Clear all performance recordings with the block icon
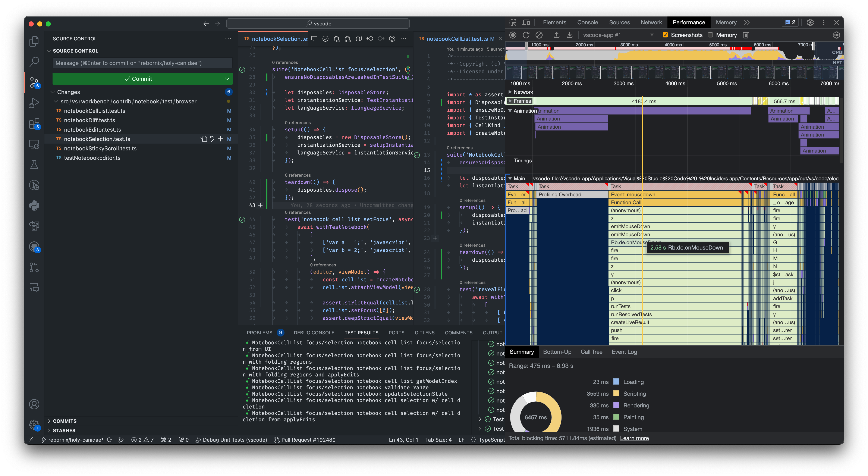The height and width of the screenshot is (476, 868). click(539, 35)
